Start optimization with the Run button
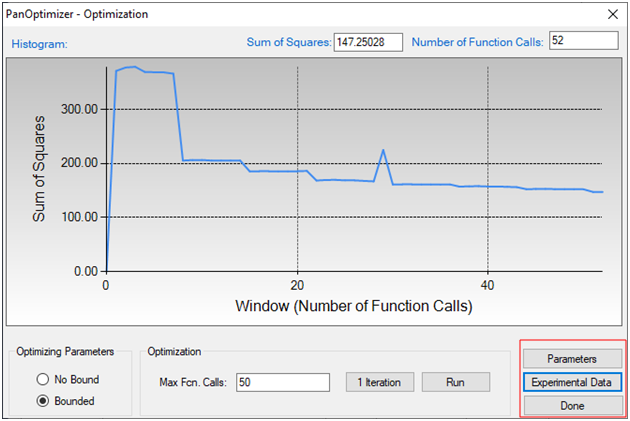Screen dimensions: 630x421 [455, 382]
